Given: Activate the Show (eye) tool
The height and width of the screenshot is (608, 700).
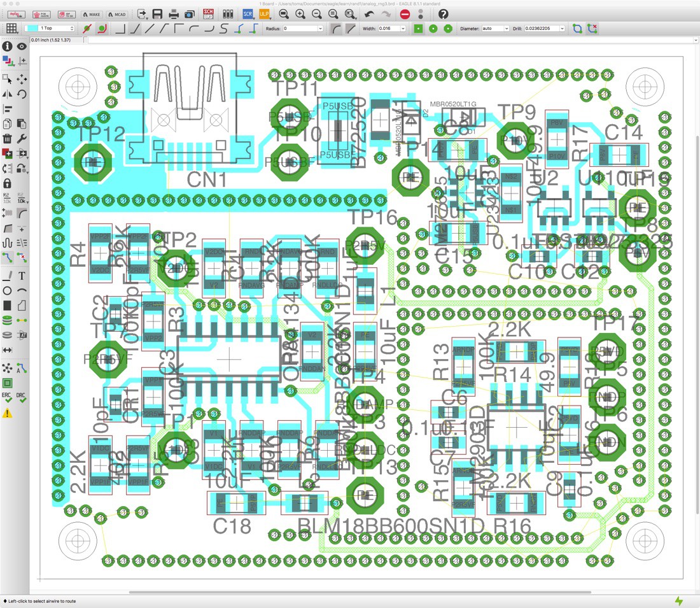Looking at the screenshot, I should [22, 46].
